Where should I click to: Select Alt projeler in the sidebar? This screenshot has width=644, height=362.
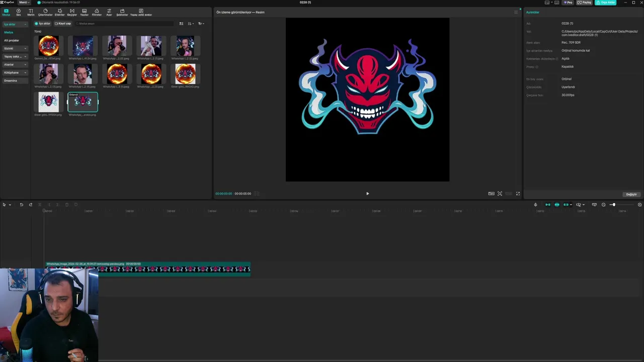point(12,40)
